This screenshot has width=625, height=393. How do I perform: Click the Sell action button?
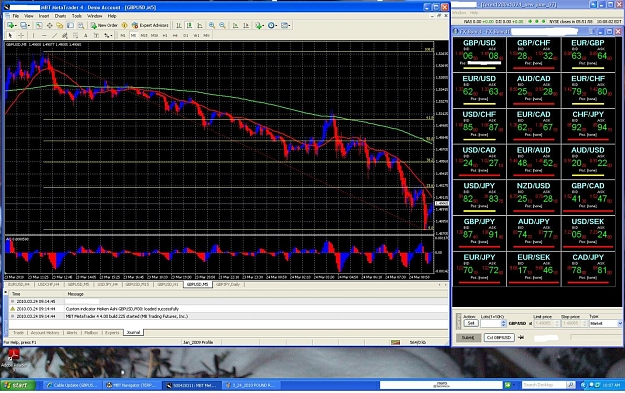click(471, 323)
